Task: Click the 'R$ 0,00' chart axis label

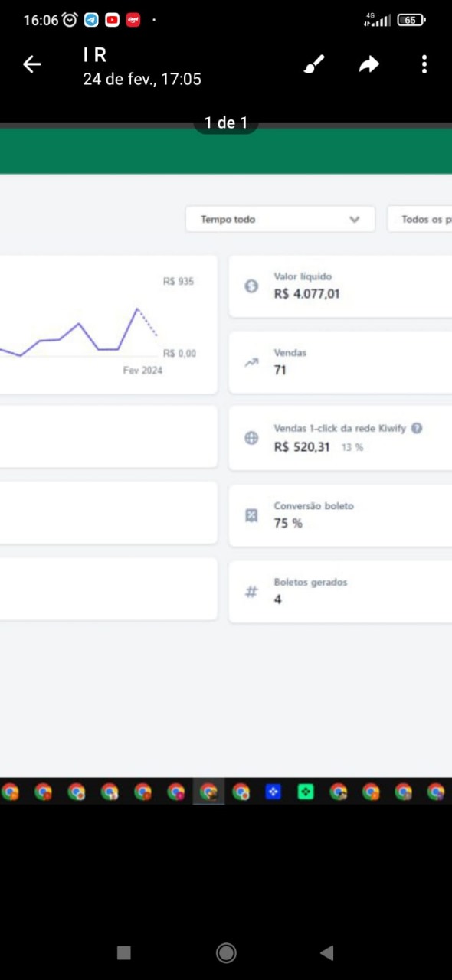Action: click(x=179, y=353)
